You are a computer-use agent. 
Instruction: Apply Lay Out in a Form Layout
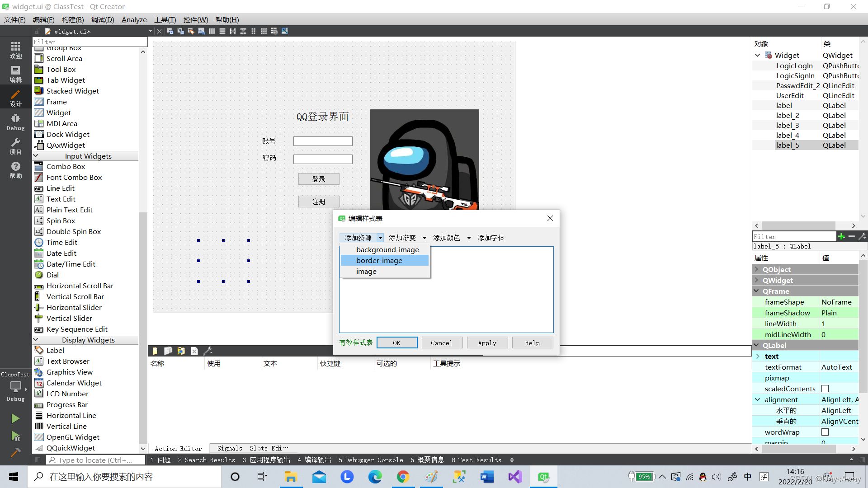tap(253, 31)
